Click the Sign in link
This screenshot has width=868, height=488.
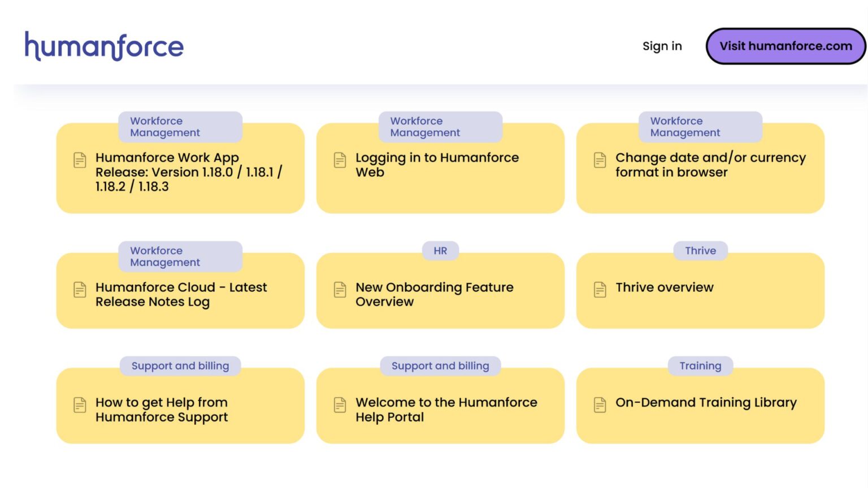pyautogui.click(x=662, y=46)
